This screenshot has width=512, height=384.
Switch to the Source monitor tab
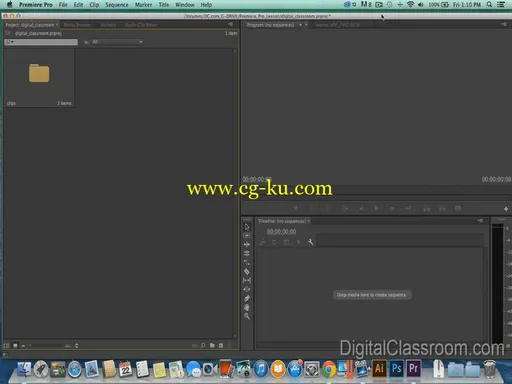tap(337, 25)
